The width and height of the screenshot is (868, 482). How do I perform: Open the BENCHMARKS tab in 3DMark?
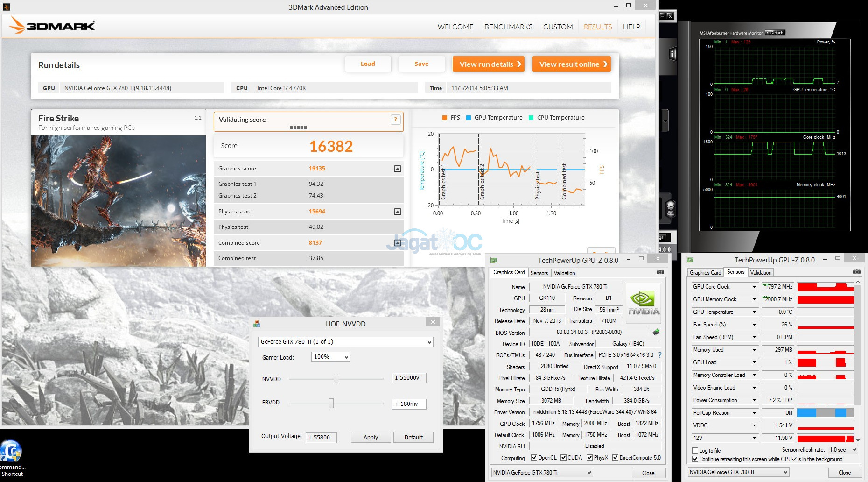pos(508,27)
